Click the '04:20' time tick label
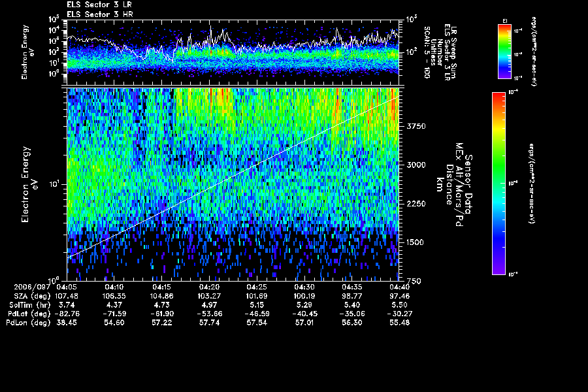The image size is (588, 392). 209,287
